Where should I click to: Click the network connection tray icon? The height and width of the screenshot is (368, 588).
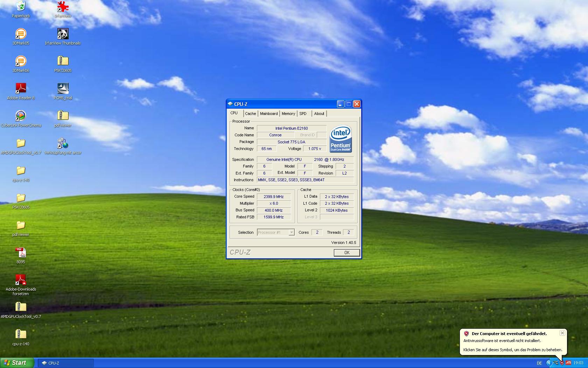pyautogui.click(x=555, y=363)
